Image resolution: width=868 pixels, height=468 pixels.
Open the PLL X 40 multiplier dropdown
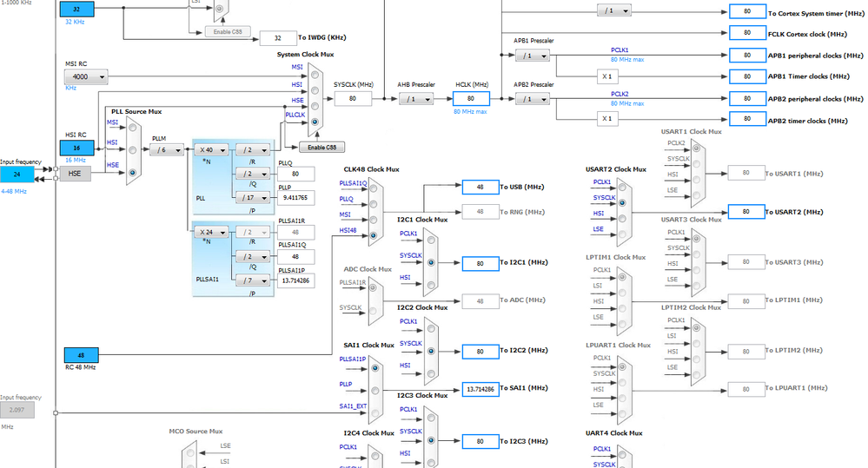point(211,150)
